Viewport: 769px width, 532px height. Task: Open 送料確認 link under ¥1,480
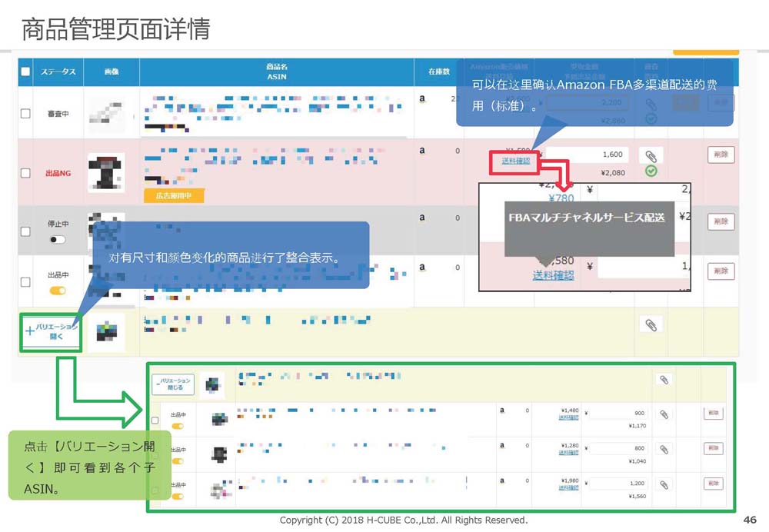click(568, 417)
